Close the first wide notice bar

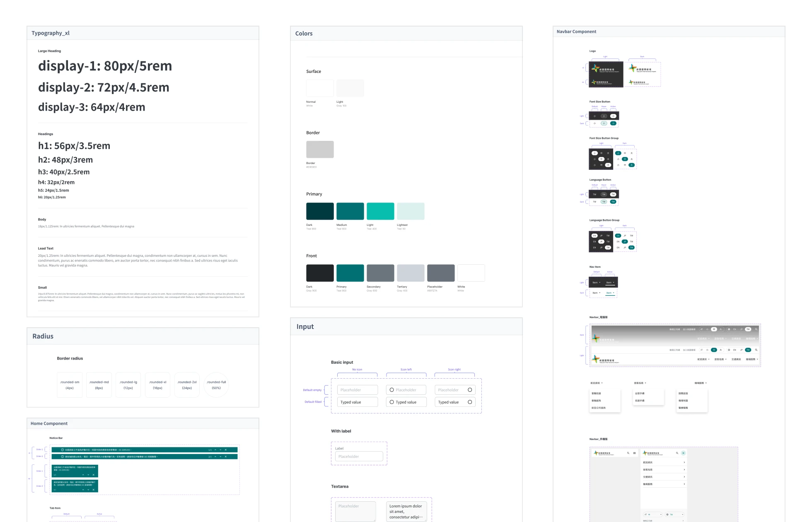pos(226,450)
